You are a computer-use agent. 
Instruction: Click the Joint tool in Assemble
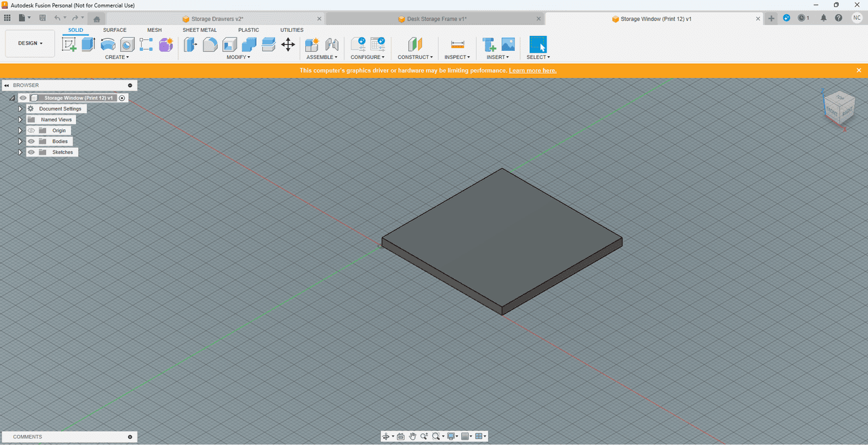tap(332, 45)
